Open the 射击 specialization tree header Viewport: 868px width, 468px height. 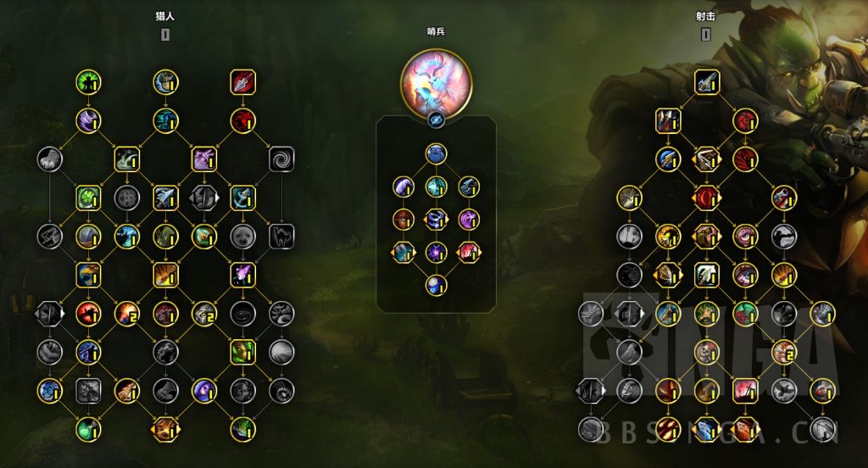pyautogui.click(x=705, y=16)
